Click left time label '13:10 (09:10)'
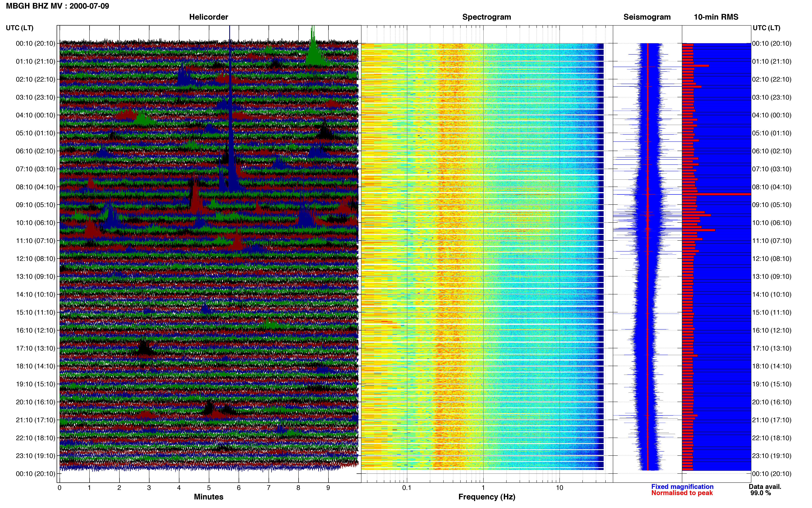 tap(36, 277)
